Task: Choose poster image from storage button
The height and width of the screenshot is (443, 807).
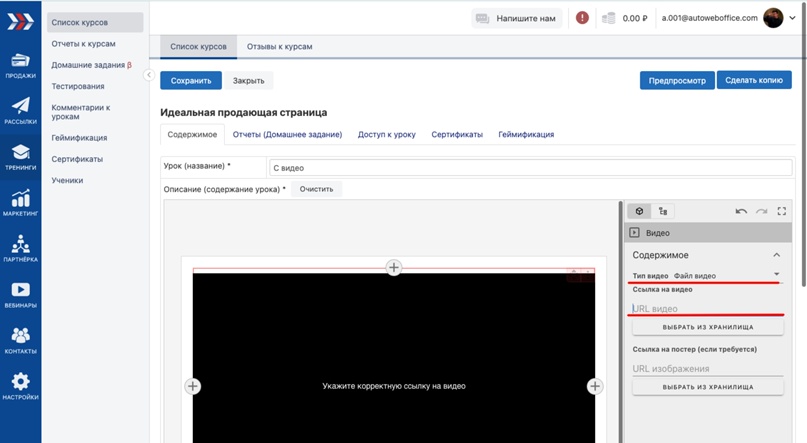Action: tap(708, 387)
